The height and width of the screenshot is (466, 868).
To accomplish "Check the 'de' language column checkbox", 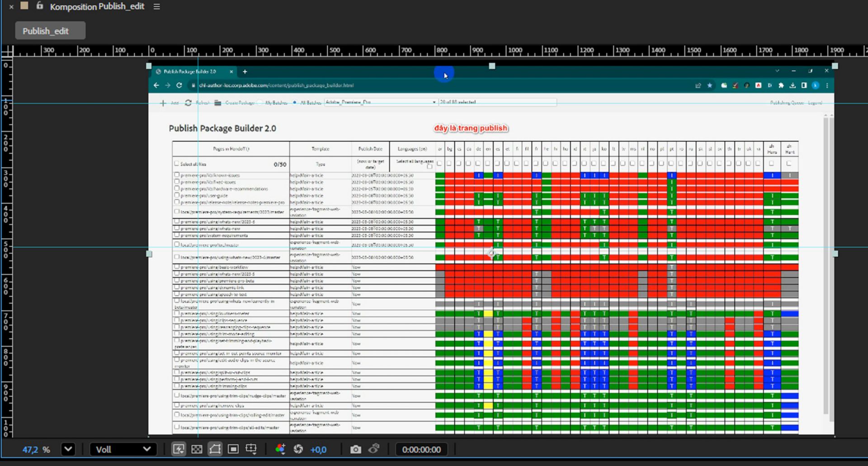I will pos(478,164).
